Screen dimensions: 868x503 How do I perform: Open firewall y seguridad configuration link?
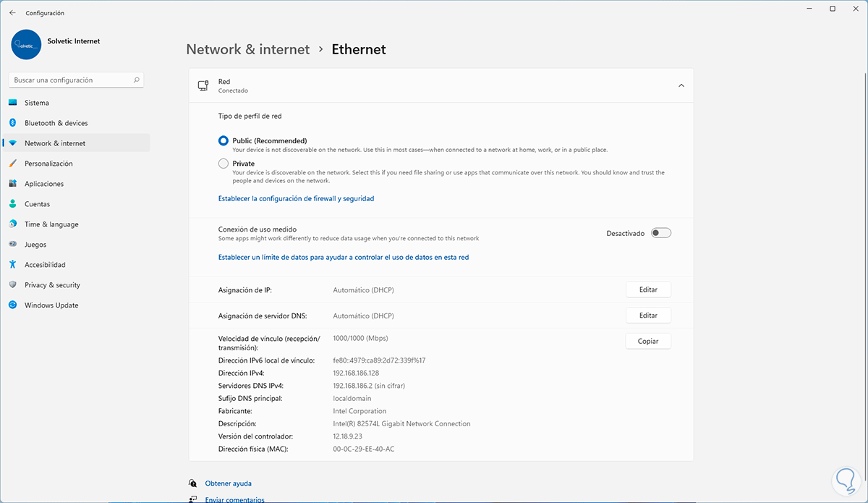coord(296,198)
